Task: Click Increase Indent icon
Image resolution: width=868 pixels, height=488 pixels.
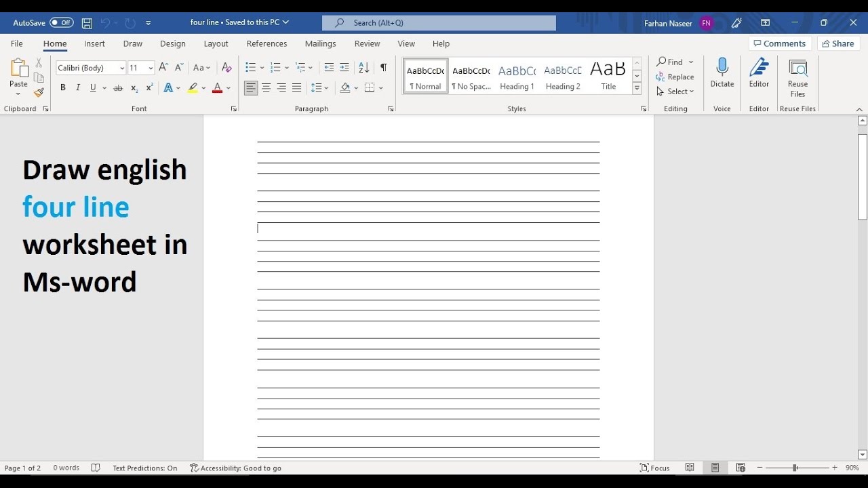Action: 344,68
